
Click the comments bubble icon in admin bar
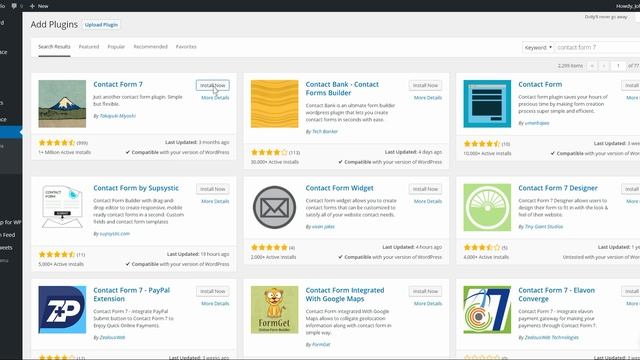14,6
